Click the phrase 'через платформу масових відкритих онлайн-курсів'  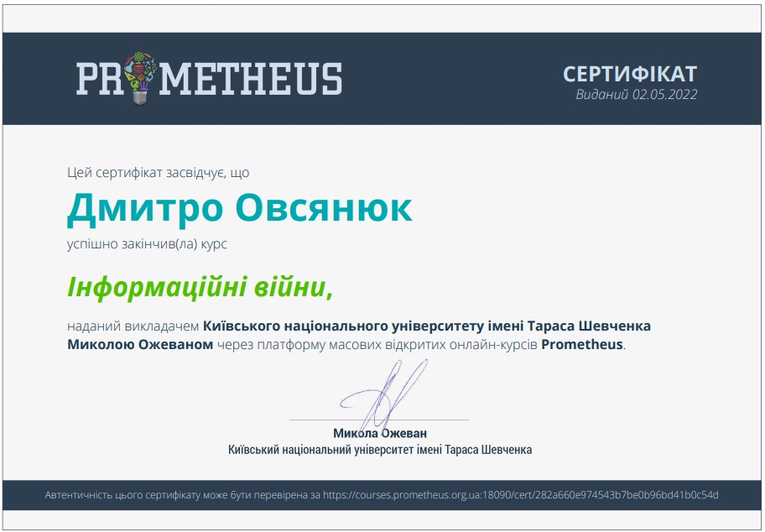[x=377, y=344]
